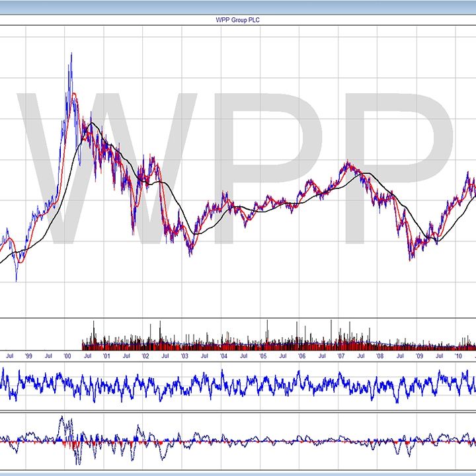Viewport: 476px width, 476px height.
Task: Click the WPP Group PLC chart title
Action: coord(237,20)
